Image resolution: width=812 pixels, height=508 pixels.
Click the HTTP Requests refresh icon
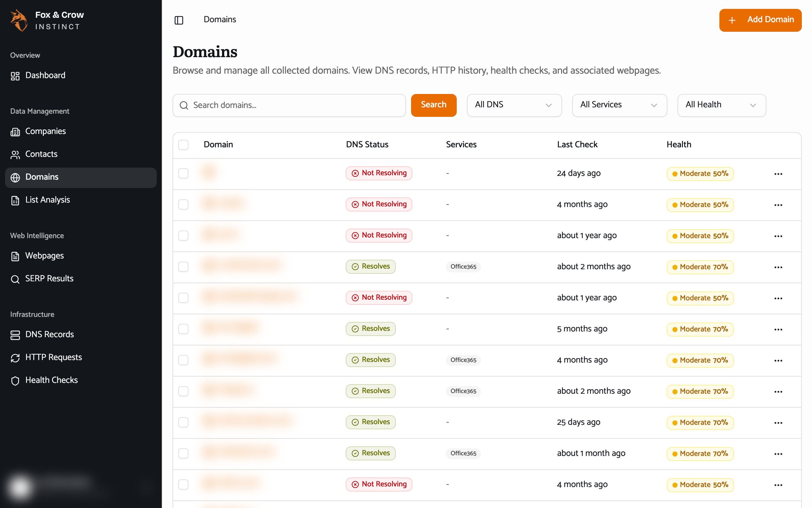coord(15,358)
